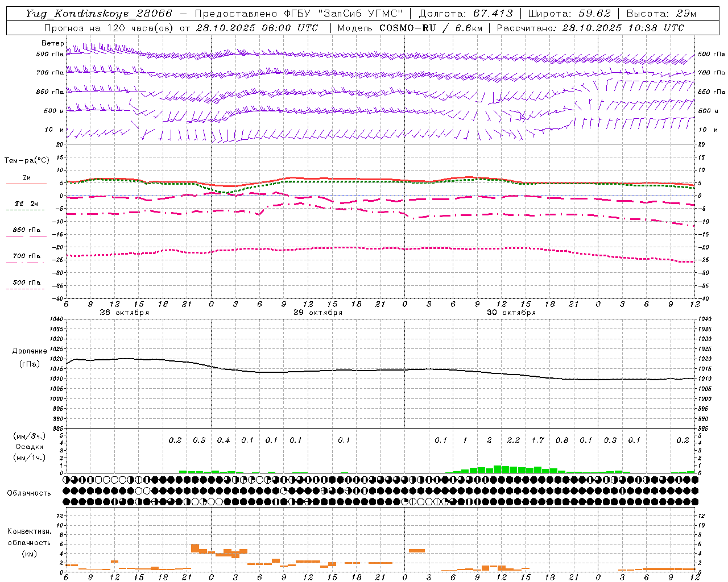Click the 2.2 precipitation value
The image size is (728, 582).
pos(514,440)
